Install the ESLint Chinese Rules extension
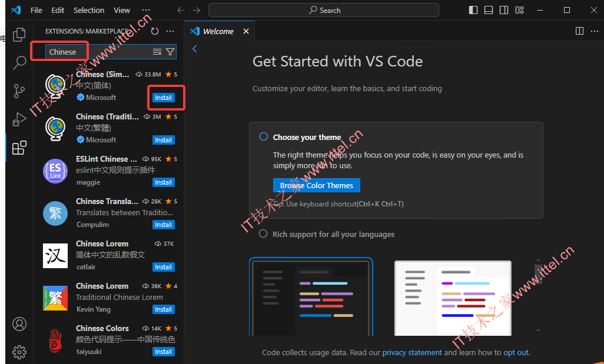This screenshot has height=364, width=604. click(163, 182)
